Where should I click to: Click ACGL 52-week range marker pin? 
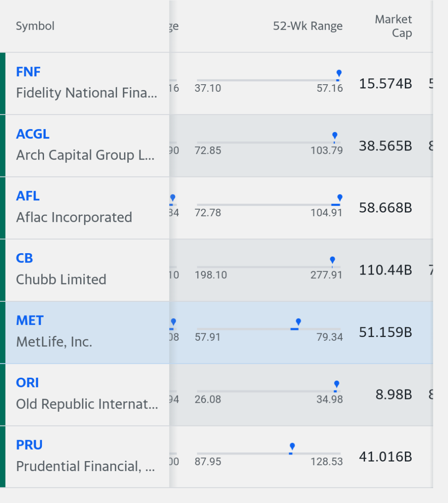334,135
